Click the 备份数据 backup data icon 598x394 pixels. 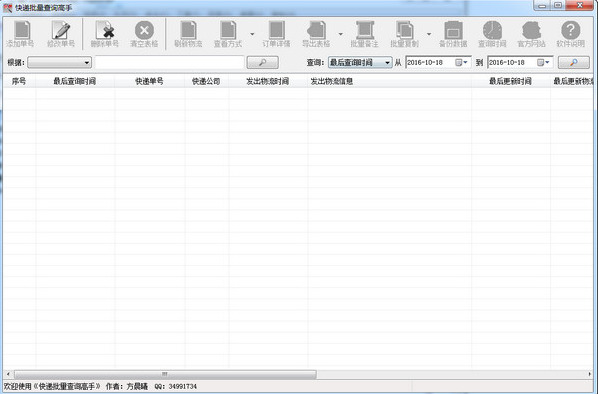[x=453, y=30]
